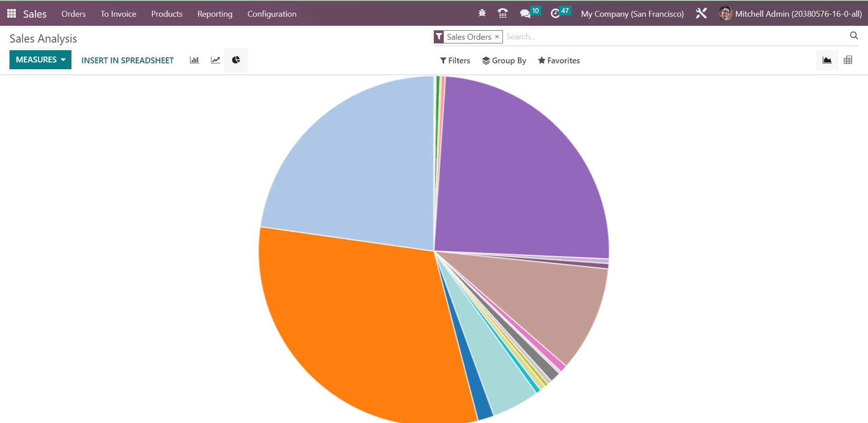The height and width of the screenshot is (423, 868).
Task: Click Insert in Spreadsheet button
Action: 128,61
